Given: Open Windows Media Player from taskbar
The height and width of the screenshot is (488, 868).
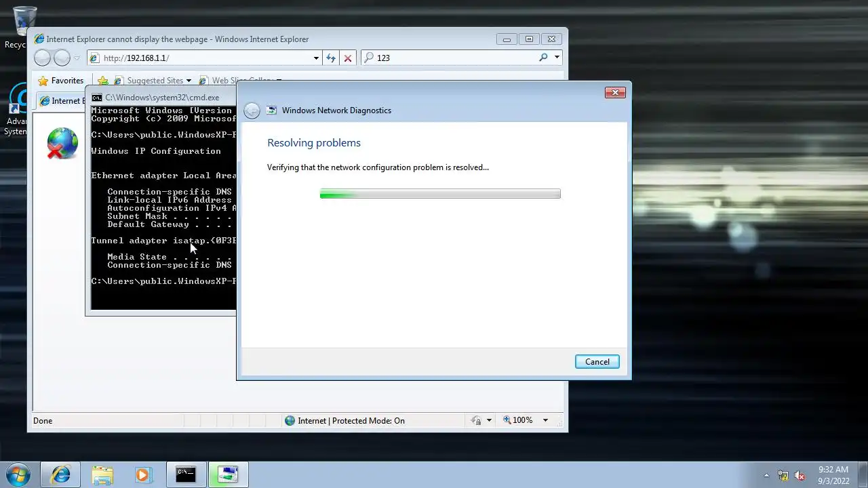Looking at the screenshot, I should pos(142,474).
